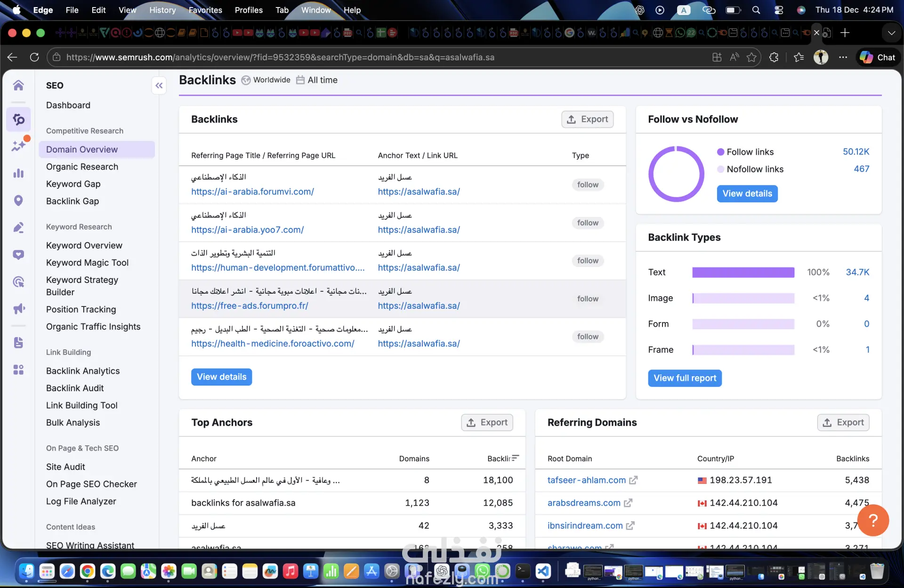Screen dimensions: 904x588
Task: Open the ai-arabia.forumvi.com referring link
Action: (x=252, y=192)
